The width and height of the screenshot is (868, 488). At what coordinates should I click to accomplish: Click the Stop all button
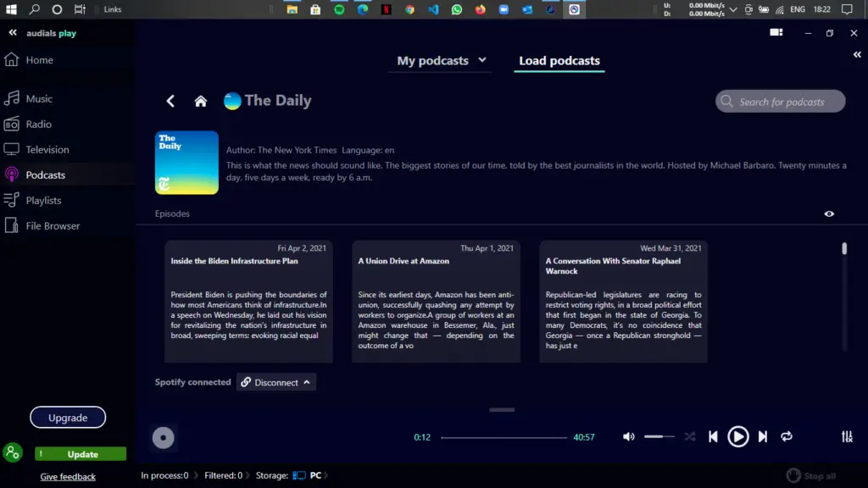[x=811, y=476]
